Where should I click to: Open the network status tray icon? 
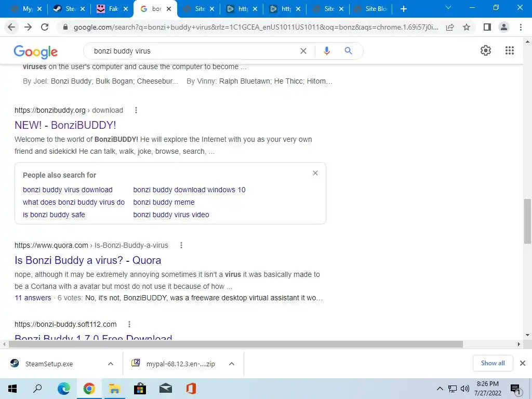453,389
